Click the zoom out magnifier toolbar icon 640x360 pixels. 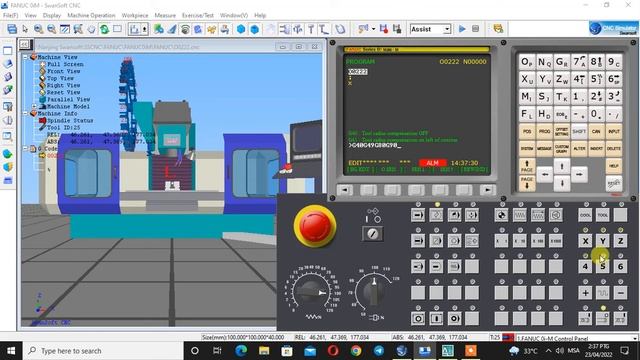[x=51, y=29]
